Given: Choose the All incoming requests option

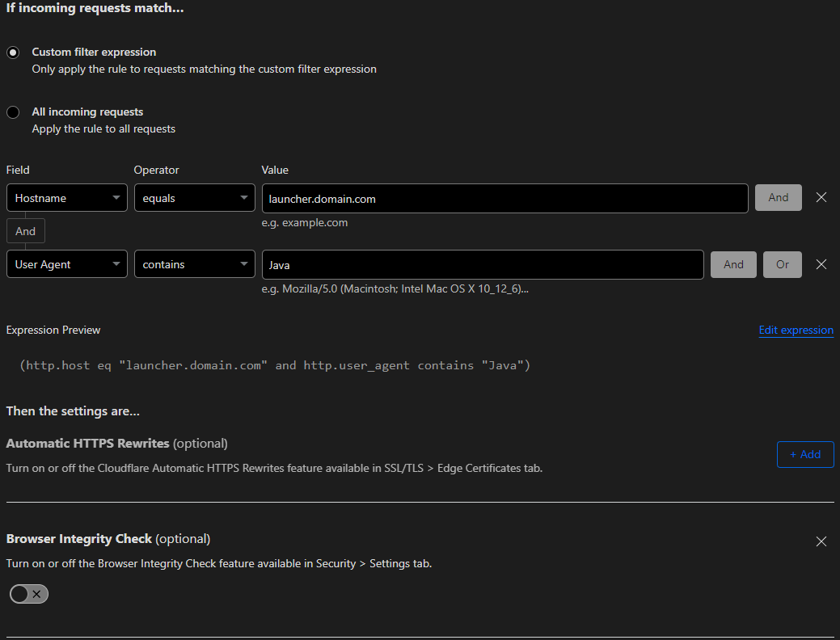Looking at the screenshot, I should coord(13,112).
